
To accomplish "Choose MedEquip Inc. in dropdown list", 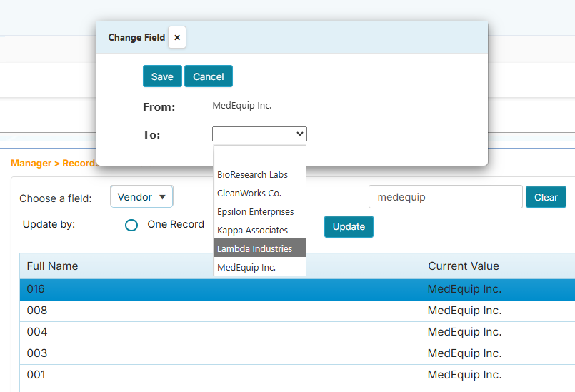I will point(246,267).
